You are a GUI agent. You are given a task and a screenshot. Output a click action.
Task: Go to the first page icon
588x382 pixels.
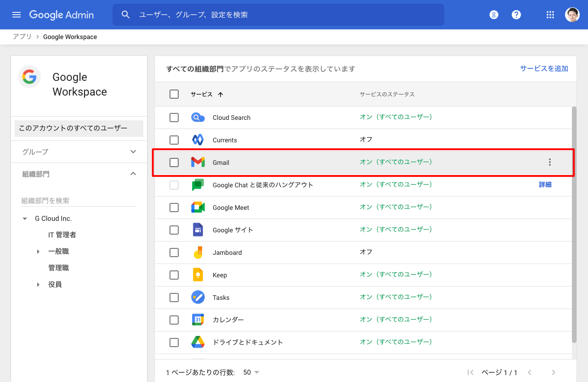click(470, 372)
